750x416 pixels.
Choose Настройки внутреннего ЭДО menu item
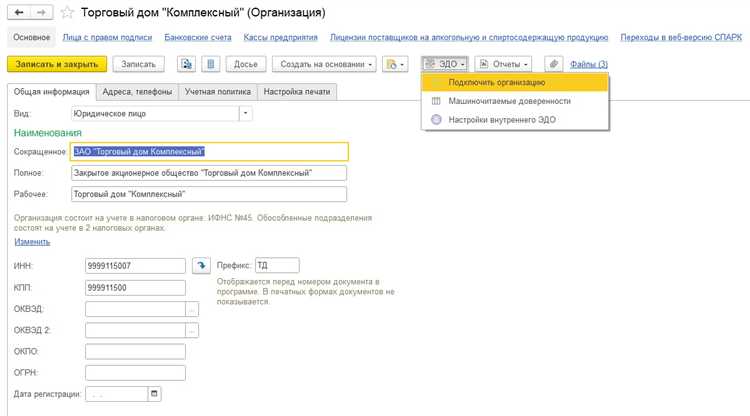tap(515, 120)
